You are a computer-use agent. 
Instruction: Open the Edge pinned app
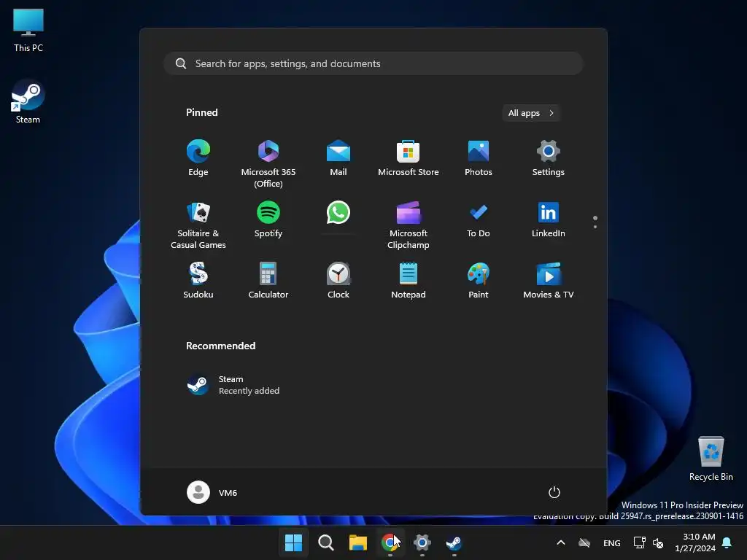click(198, 158)
